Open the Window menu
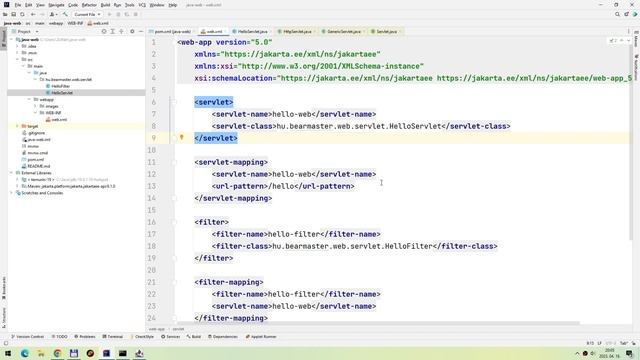The width and height of the screenshot is (640, 360). [157, 5]
